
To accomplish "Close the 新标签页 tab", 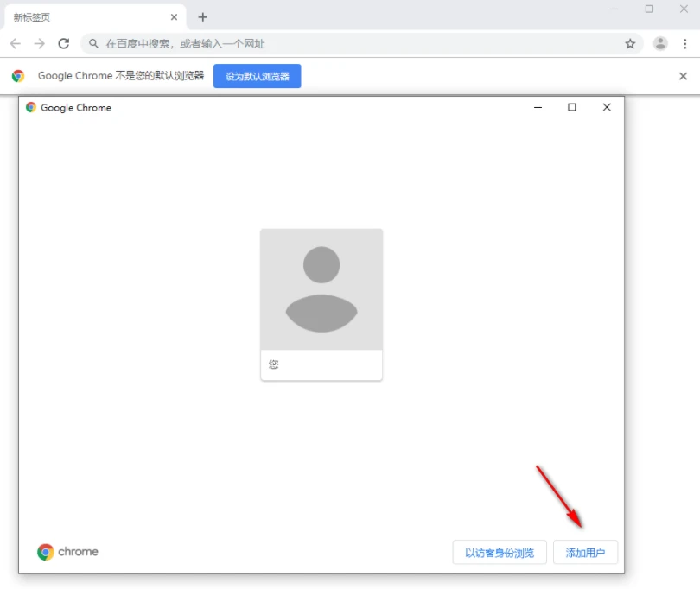I will (x=174, y=17).
